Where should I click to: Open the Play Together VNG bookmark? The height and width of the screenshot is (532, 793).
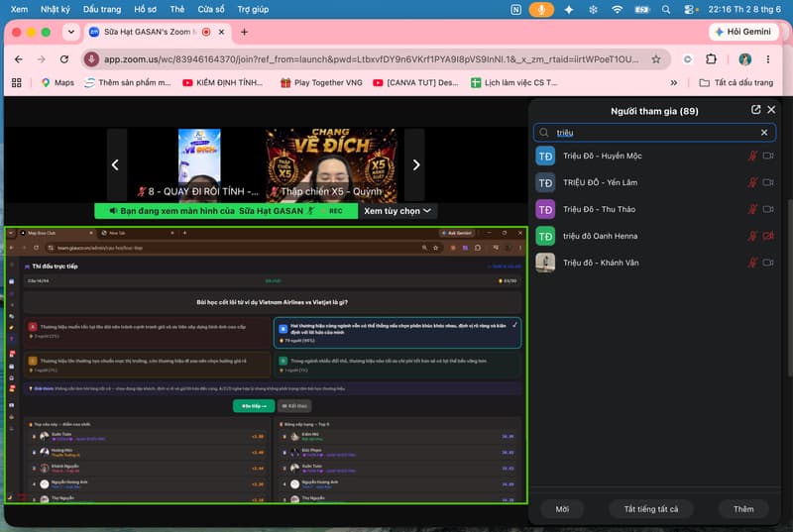point(321,82)
